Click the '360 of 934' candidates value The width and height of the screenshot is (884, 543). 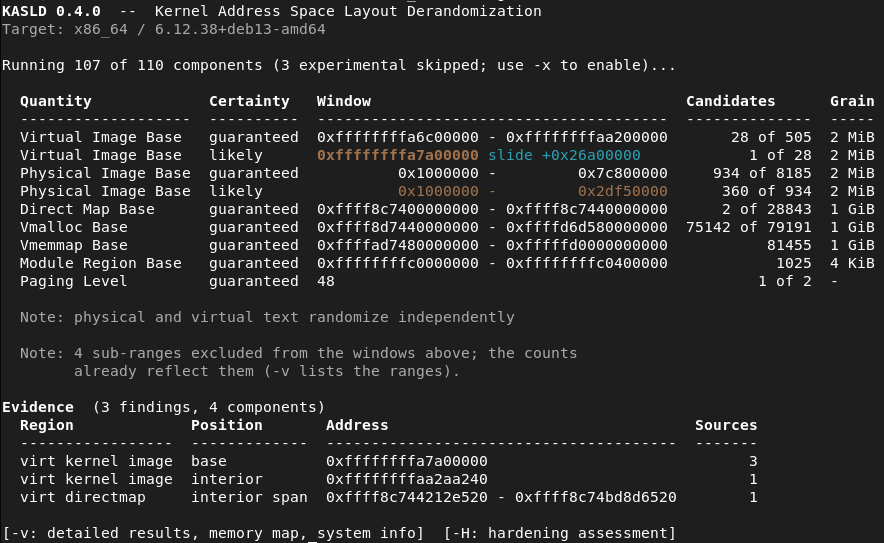(767, 191)
